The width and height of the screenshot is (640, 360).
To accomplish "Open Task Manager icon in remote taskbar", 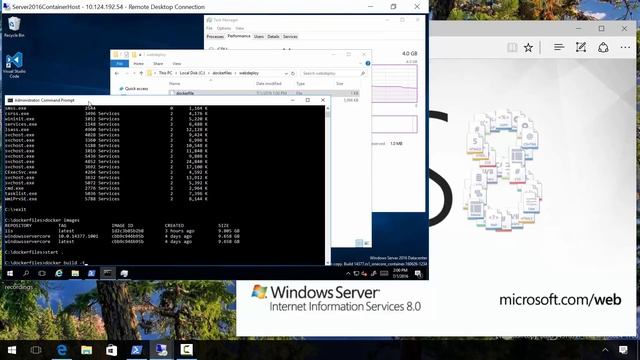I will point(124,273).
